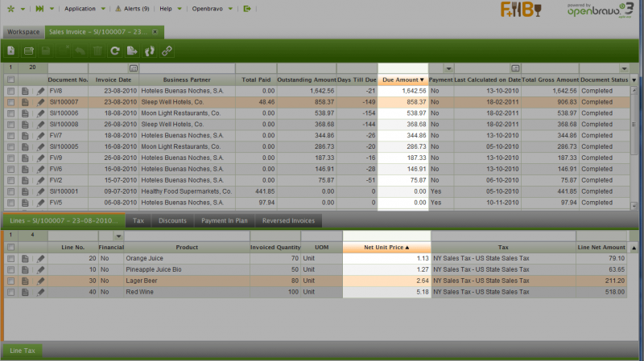
Task: Click pencil edit icon for Lager Beer line
Action: coord(40,281)
